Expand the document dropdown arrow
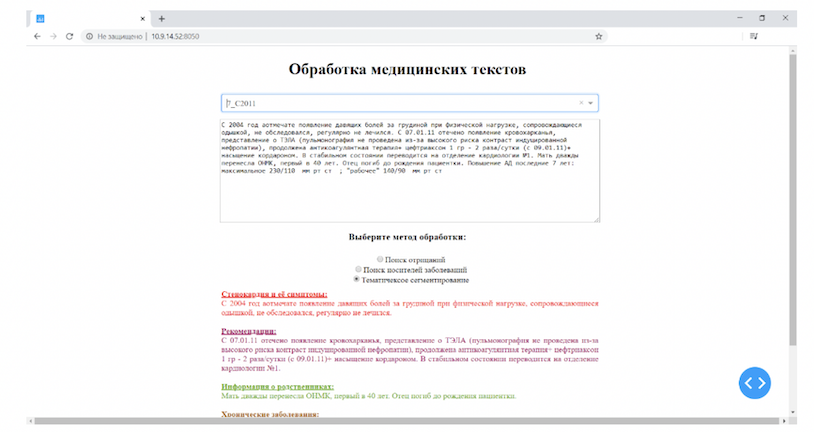The image size is (814, 432). tap(591, 103)
